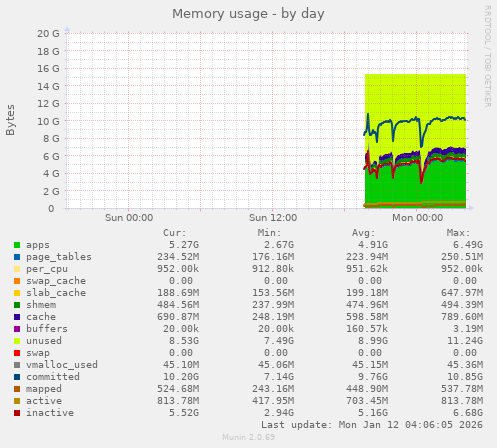Click the '10 G' y-axis label
This screenshot has width=497, height=448.
pos(48,121)
